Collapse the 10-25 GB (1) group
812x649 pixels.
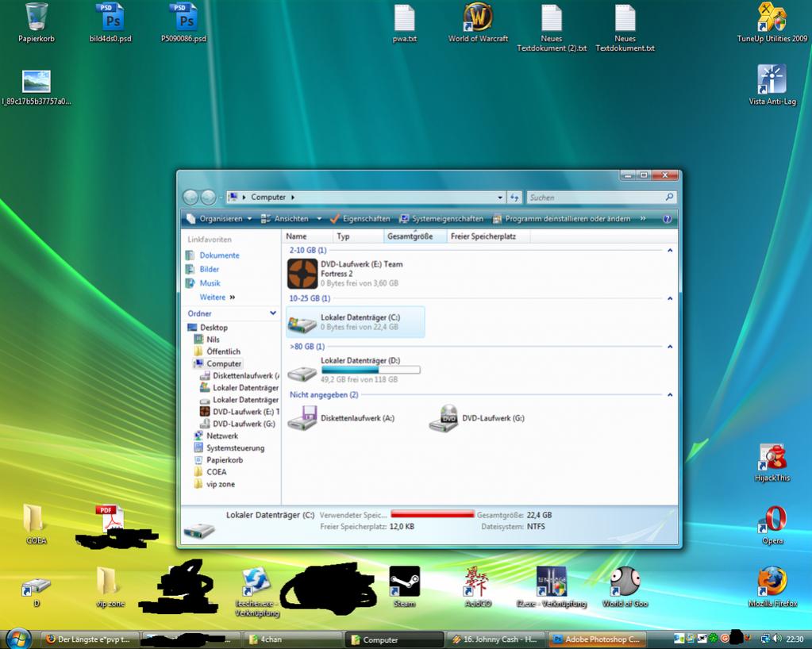[x=670, y=298]
